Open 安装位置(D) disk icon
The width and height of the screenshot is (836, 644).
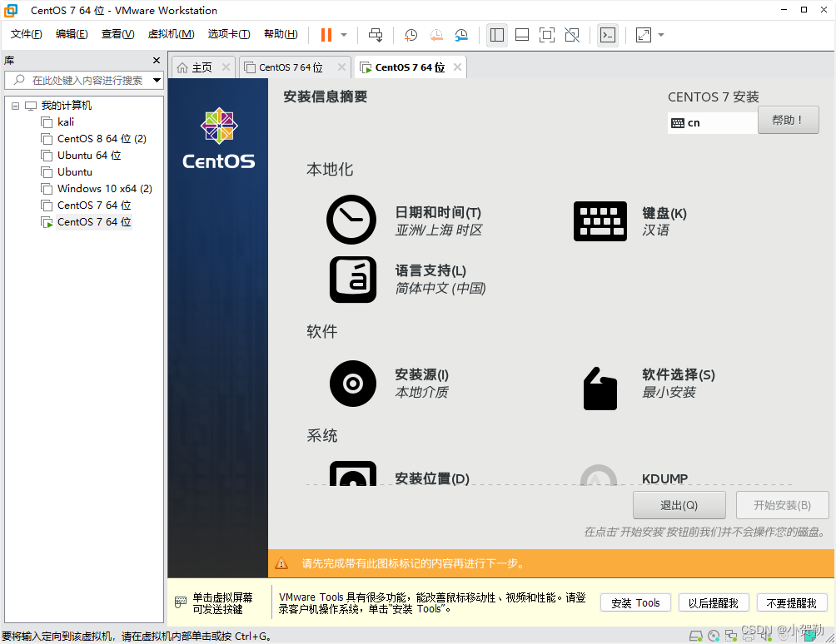[x=352, y=473]
